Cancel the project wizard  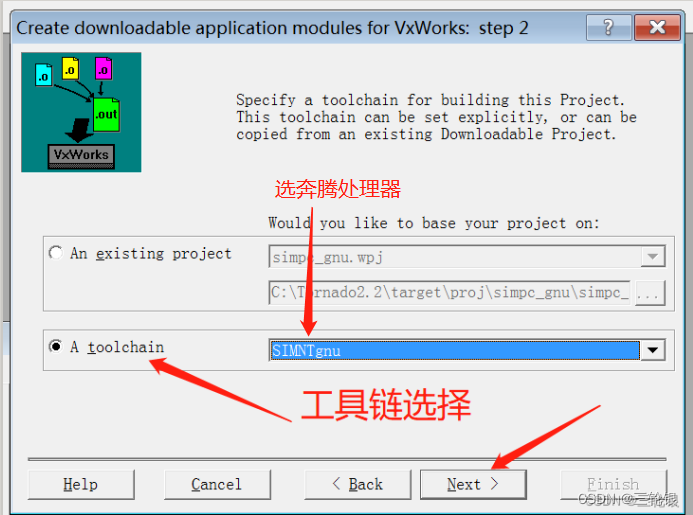coord(217,484)
